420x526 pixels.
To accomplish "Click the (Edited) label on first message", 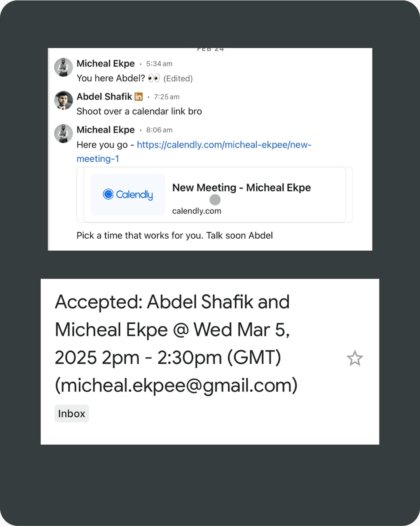I will tap(178, 79).
